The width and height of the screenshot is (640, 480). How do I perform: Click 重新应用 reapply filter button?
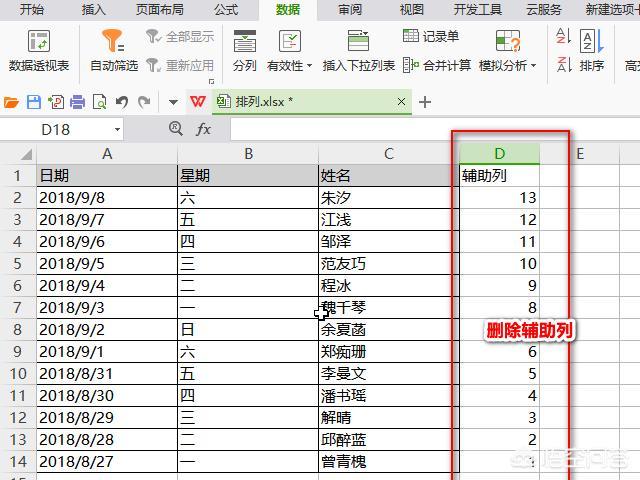tap(180, 65)
